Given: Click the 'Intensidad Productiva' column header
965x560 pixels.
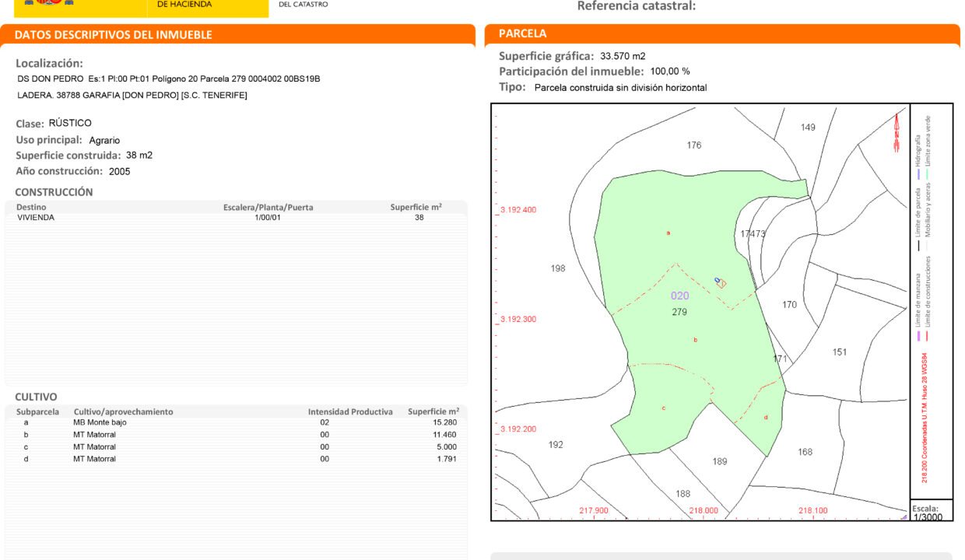Looking at the screenshot, I should 350,411.
